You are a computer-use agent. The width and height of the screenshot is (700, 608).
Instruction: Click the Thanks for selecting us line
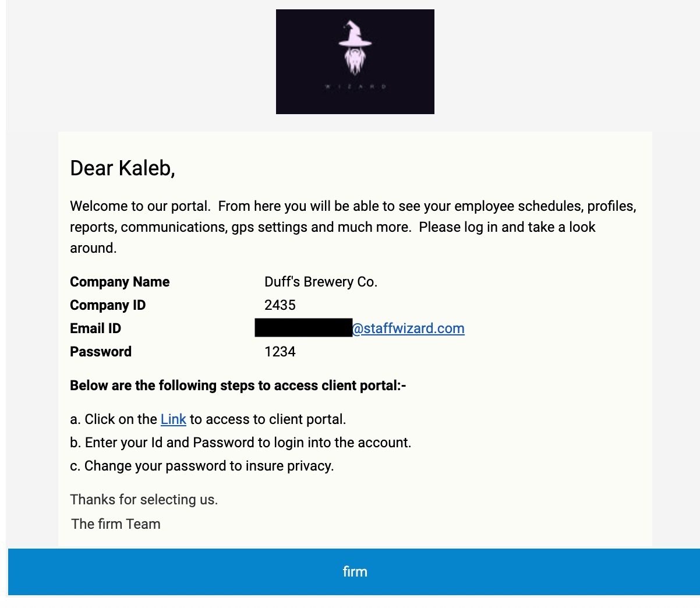[144, 500]
